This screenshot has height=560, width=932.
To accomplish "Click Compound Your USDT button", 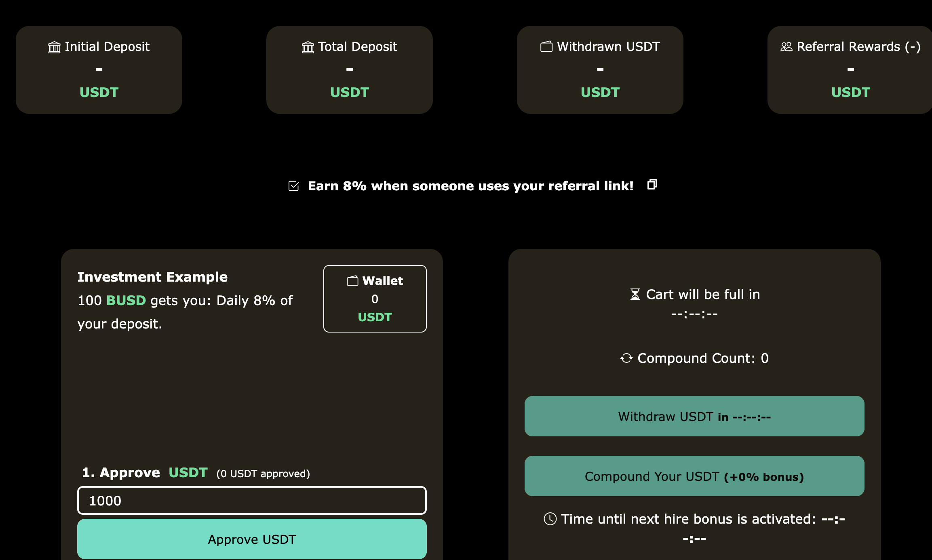I will [x=694, y=476].
